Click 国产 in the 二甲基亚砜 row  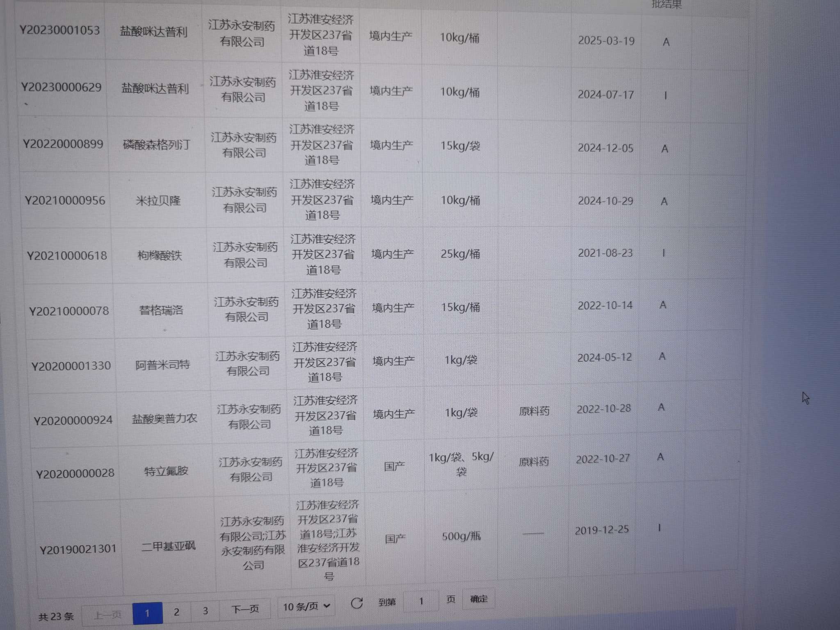pos(395,538)
